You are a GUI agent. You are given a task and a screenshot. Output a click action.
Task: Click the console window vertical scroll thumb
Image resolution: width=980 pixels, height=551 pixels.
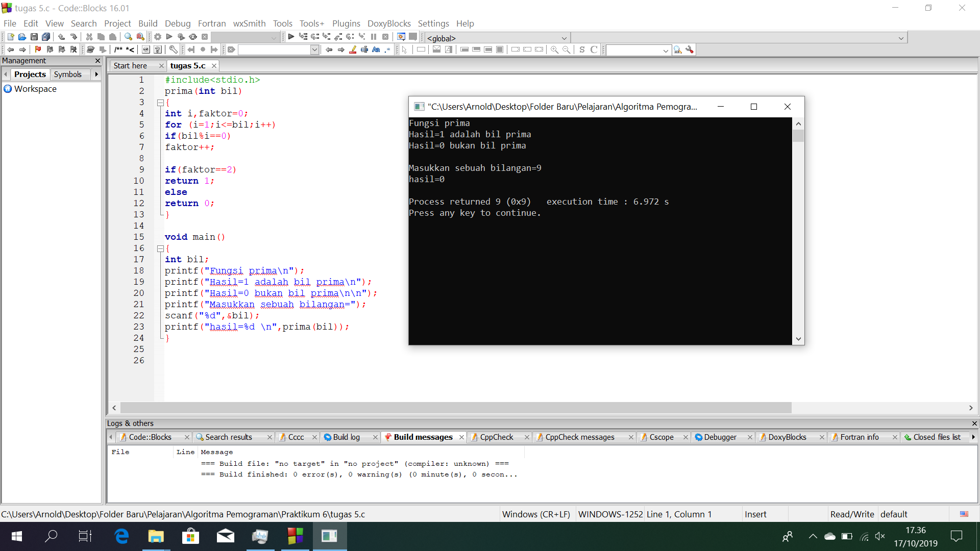point(798,136)
